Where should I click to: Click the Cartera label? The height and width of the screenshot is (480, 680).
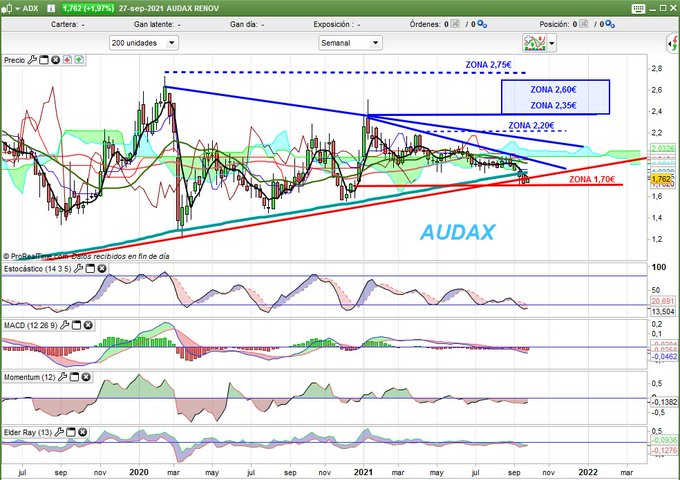coord(63,24)
